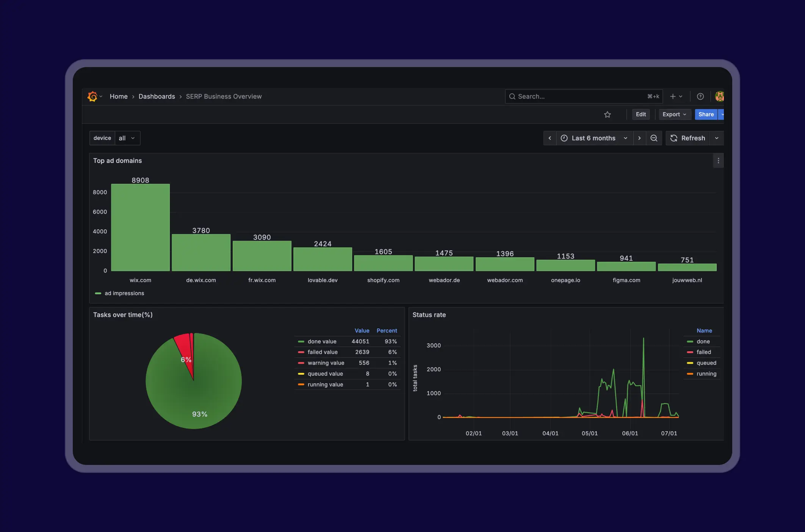
Task: Expand the refresh interval dropdown arrow
Action: 717,138
